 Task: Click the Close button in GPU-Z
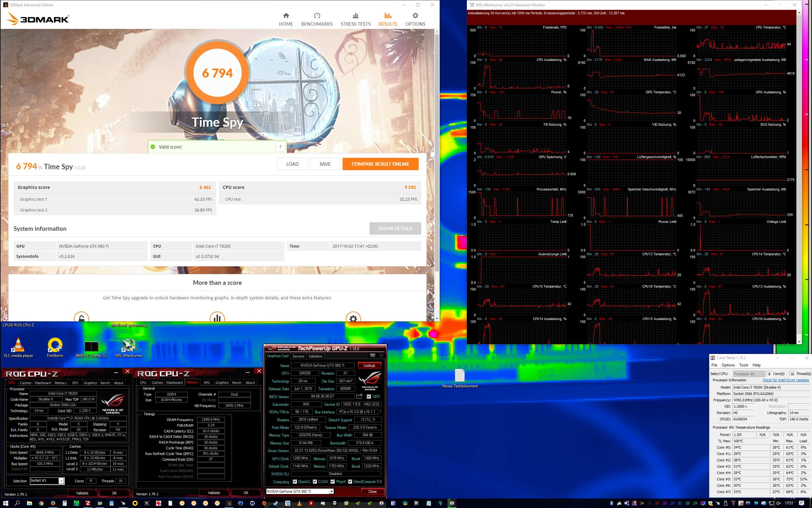[x=372, y=491]
